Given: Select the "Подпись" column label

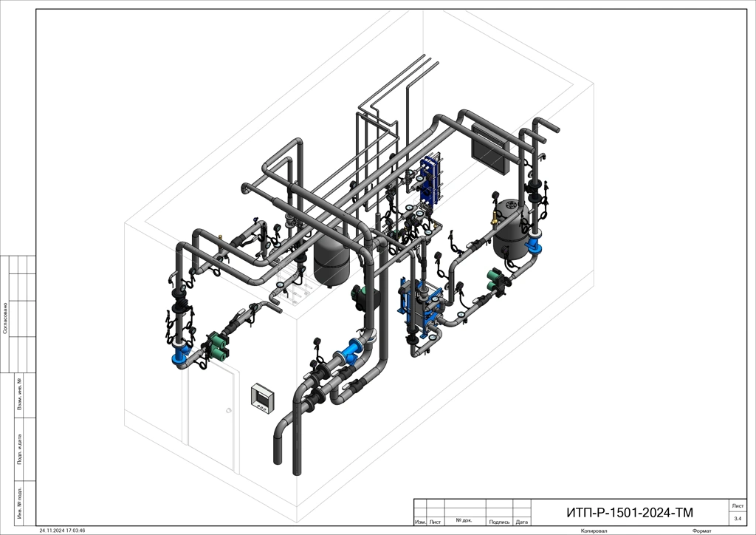Looking at the screenshot, I should (x=499, y=522).
